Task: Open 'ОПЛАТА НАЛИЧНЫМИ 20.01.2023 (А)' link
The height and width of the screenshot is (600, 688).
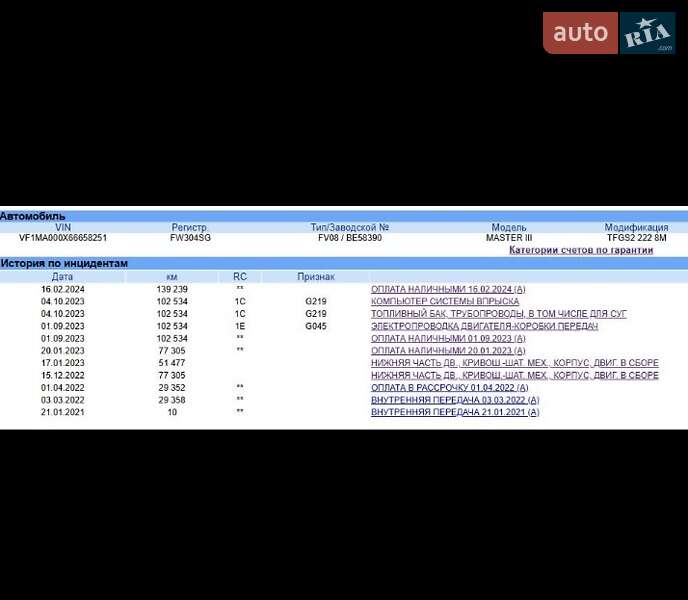Action: 448,351
